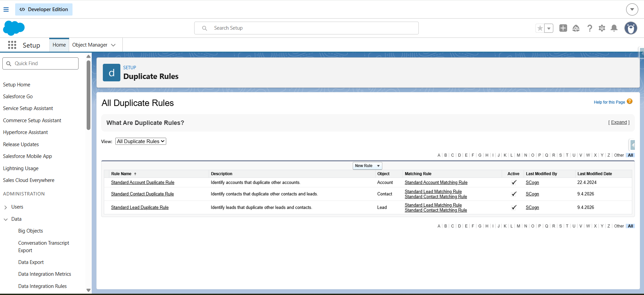
Task: Open the All Duplicate Rules view dropdown
Action: (141, 141)
